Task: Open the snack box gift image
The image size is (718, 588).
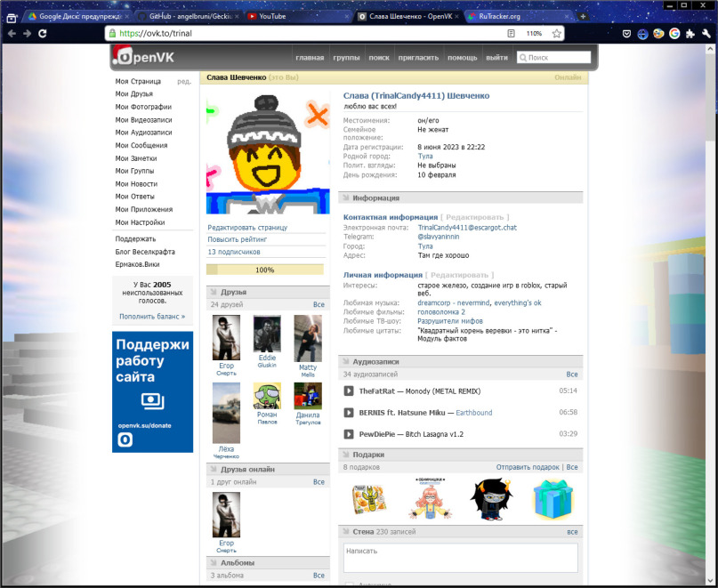Action: pyautogui.click(x=368, y=499)
